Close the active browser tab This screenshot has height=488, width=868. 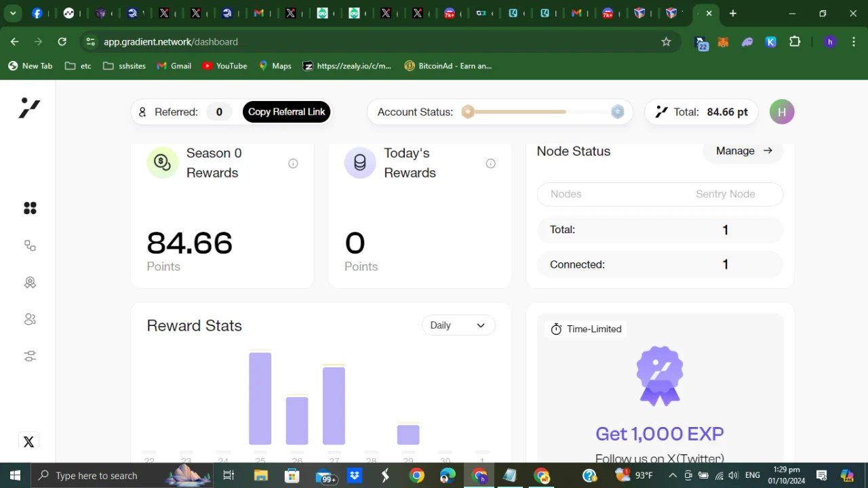coord(709,13)
